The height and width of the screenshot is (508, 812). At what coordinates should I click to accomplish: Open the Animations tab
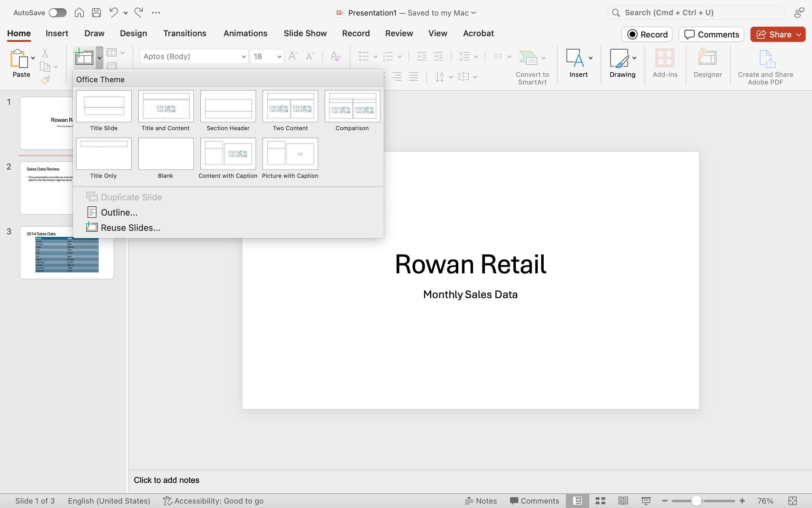point(245,33)
